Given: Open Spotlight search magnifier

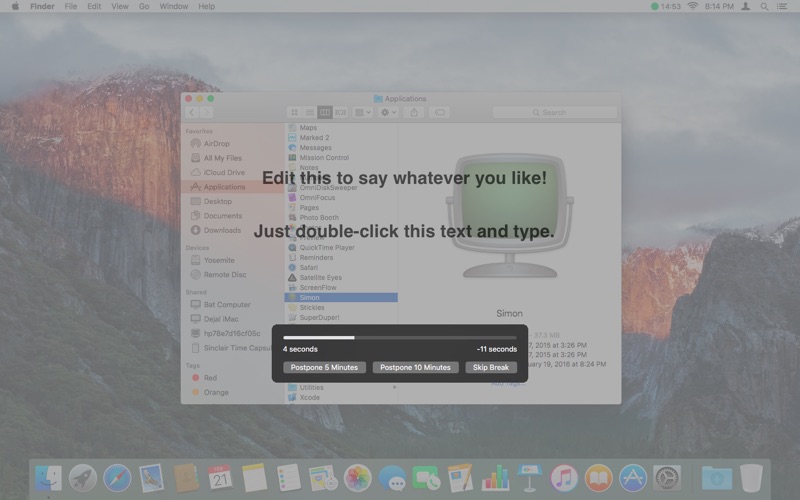Looking at the screenshot, I should [764, 6].
